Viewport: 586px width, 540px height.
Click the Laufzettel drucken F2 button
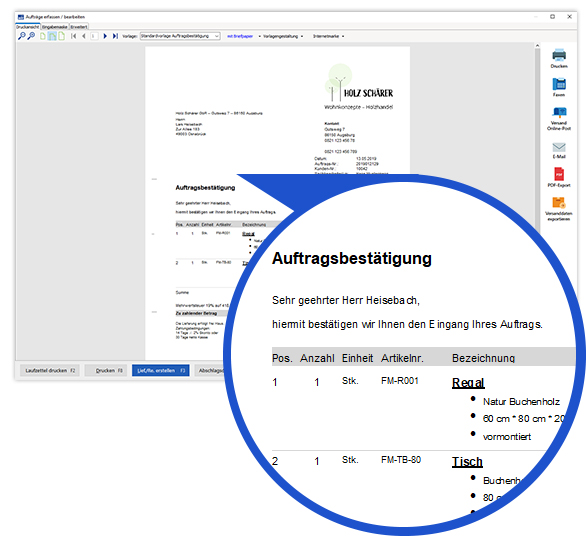[50, 370]
